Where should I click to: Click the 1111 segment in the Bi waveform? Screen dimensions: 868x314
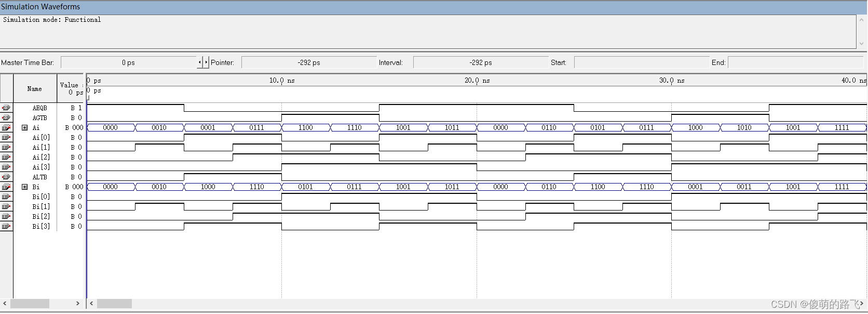click(842, 187)
